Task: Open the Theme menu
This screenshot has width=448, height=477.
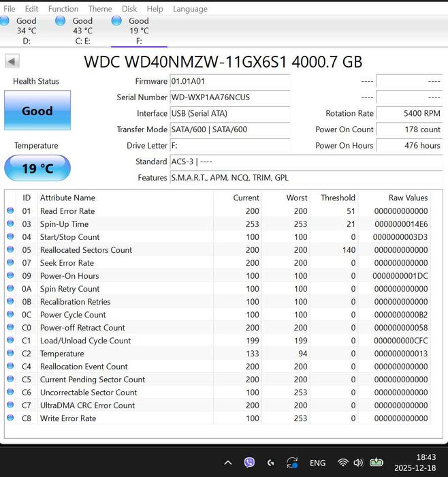Action: point(100,9)
